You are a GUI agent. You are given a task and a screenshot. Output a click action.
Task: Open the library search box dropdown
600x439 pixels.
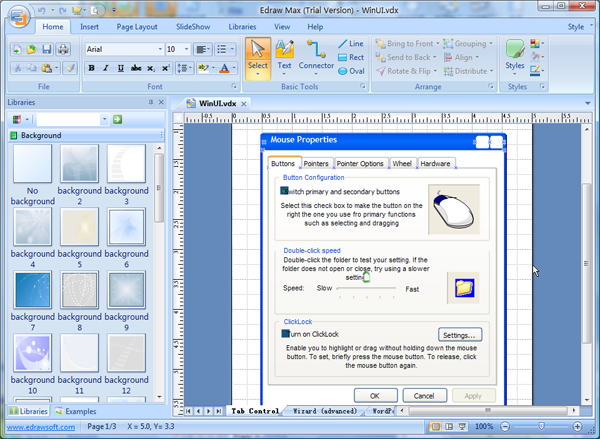click(104, 120)
